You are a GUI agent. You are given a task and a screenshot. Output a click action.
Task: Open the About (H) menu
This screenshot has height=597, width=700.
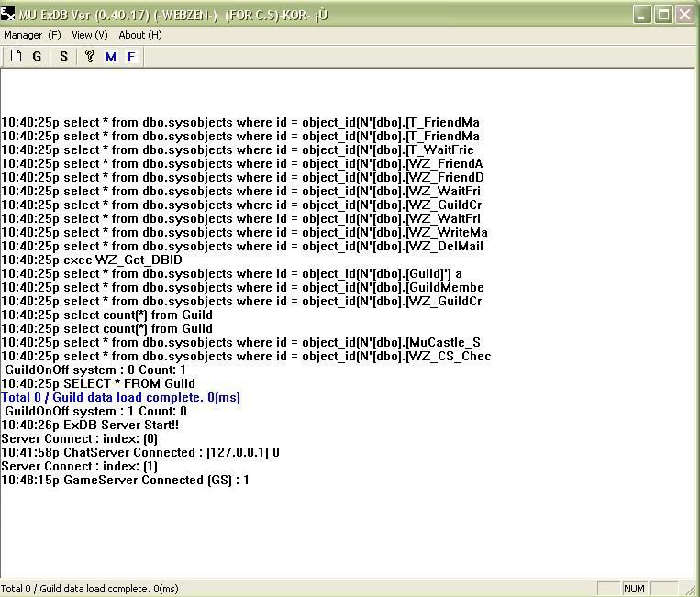click(139, 35)
